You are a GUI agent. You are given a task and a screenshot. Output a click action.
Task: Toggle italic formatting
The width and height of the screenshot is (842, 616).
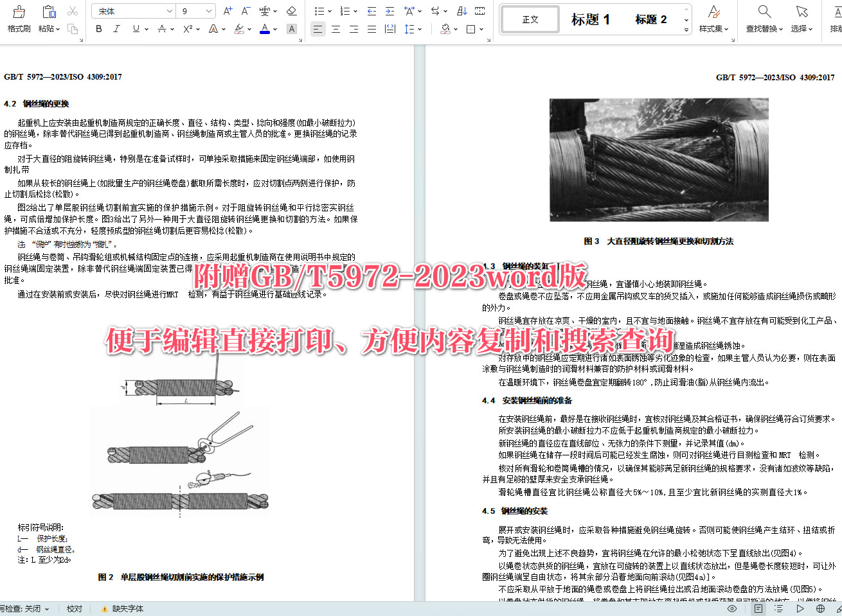tap(116, 29)
